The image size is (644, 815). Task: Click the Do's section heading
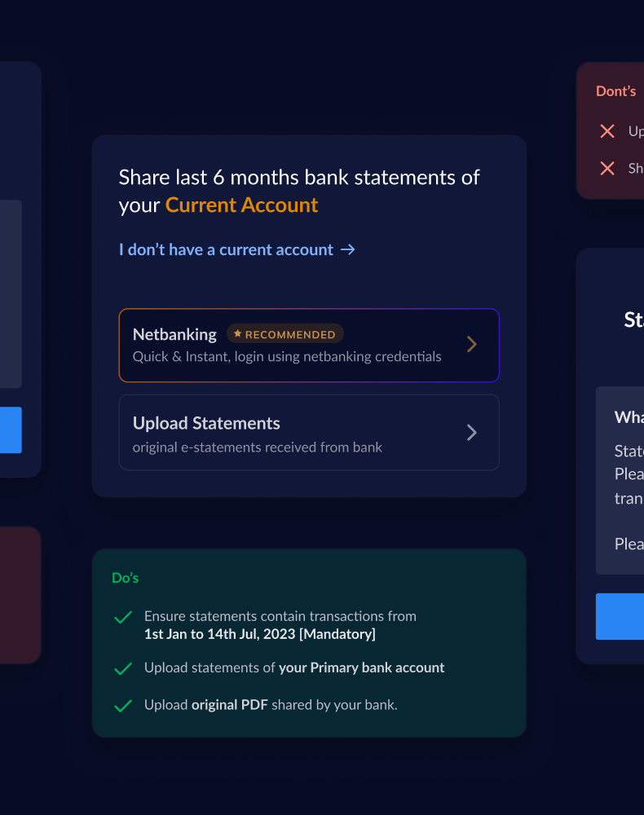point(125,577)
